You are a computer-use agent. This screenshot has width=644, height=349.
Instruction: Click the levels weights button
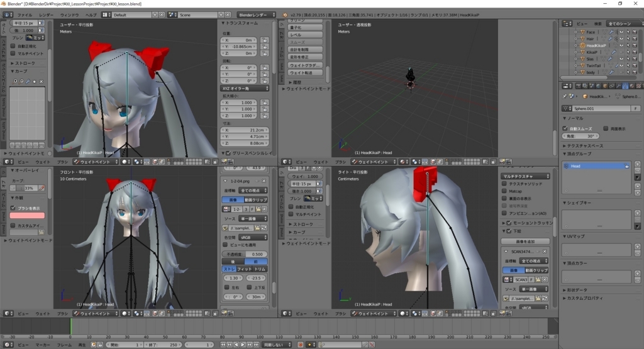point(305,35)
